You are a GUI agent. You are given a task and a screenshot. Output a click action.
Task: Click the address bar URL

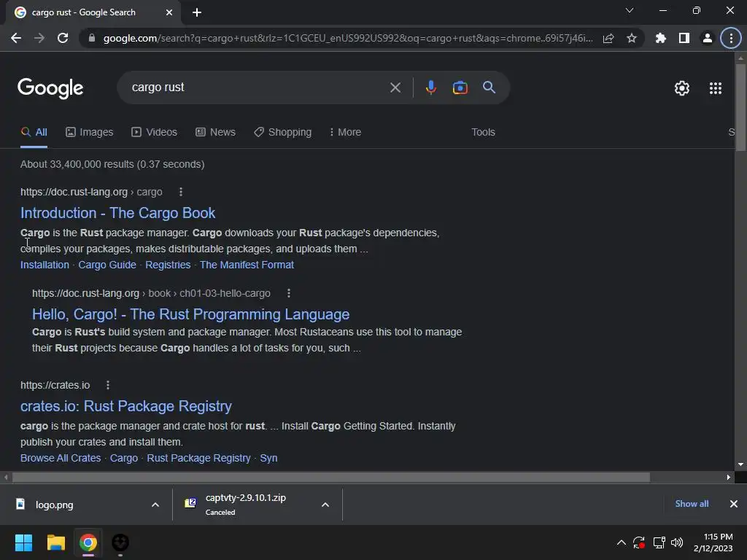point(348,38)
